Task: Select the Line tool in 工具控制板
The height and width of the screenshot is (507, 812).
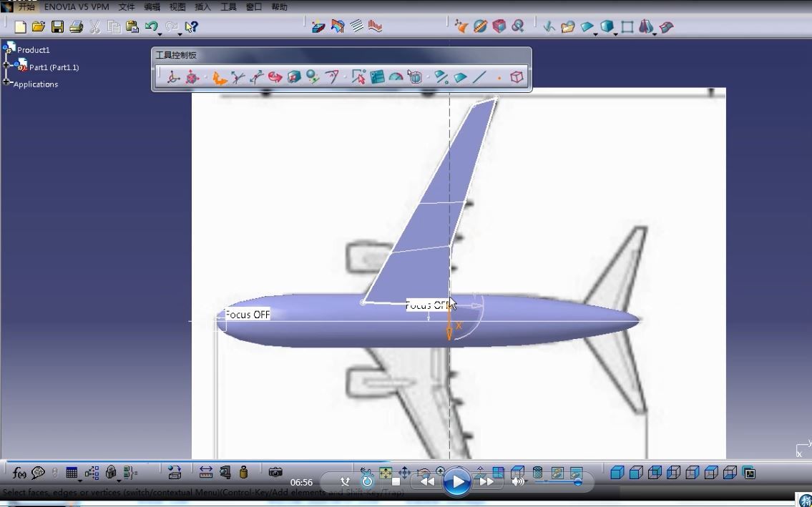Action: tap(479, 77)
